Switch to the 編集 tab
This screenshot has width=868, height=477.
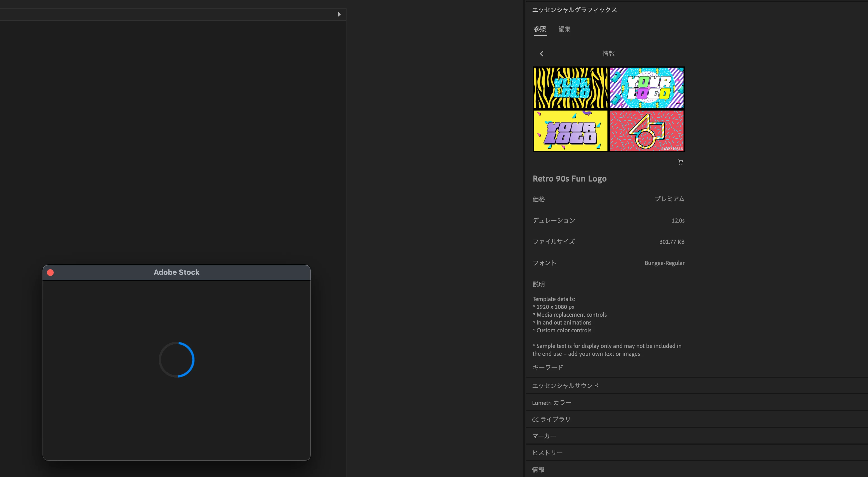point(564,29)
